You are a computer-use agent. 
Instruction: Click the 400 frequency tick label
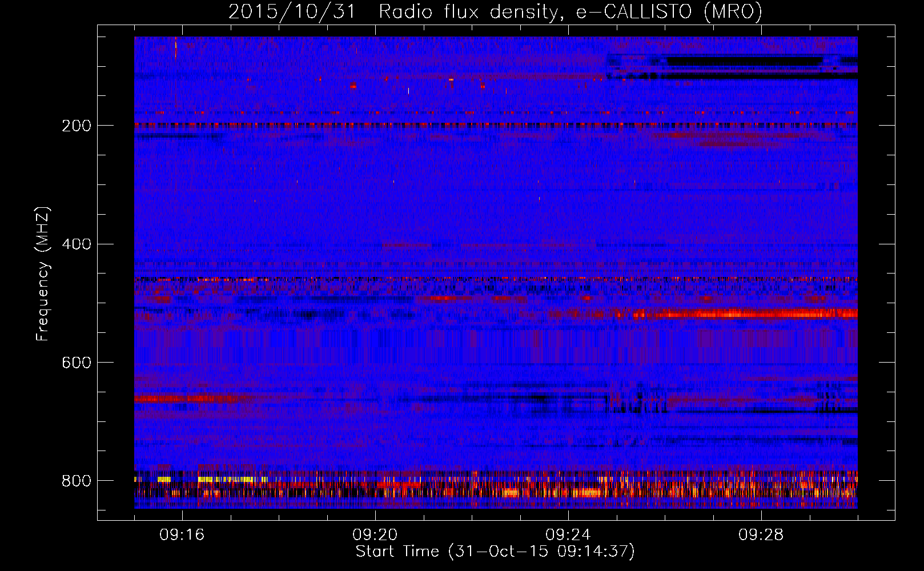tap(76, 244)
